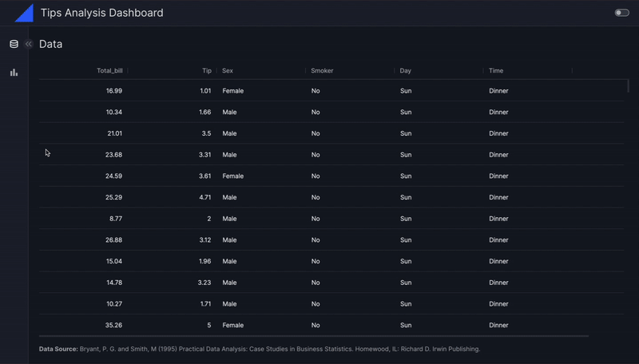Sort by Sex column header
Viewport: 639px width, 364px height.
point(228,71)
